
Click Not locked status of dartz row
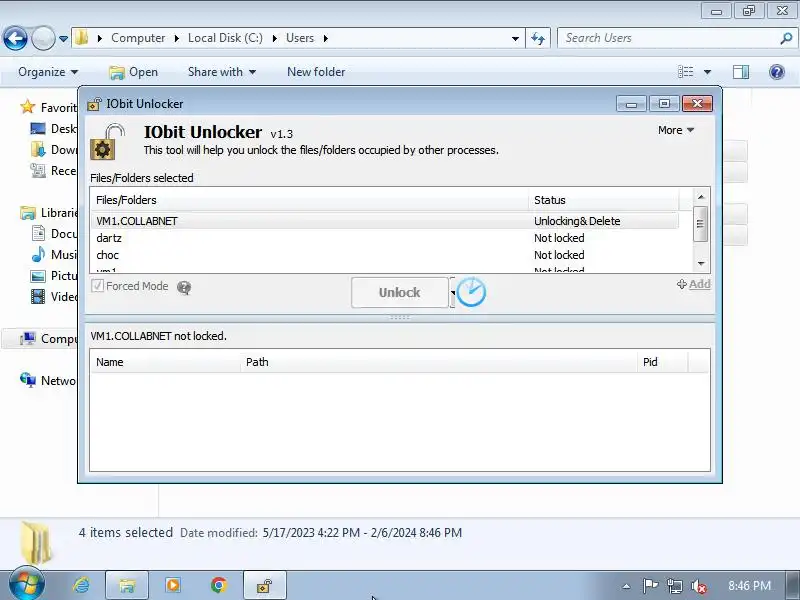559,238
